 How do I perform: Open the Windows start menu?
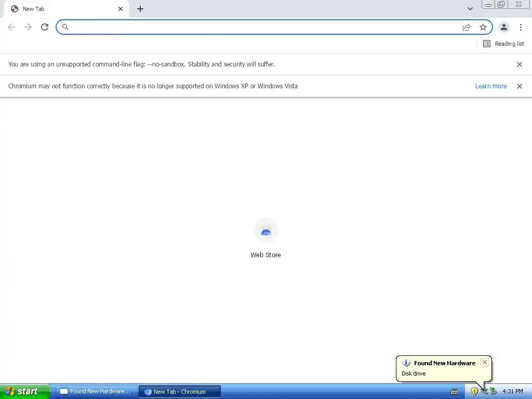click(25, 391)
